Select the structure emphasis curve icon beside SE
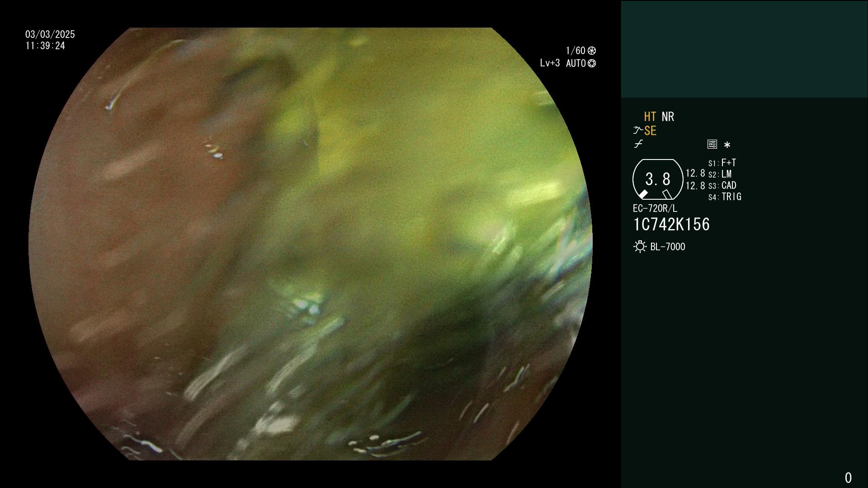This screenshot has width=868, height=488. [x=638, y=131]
